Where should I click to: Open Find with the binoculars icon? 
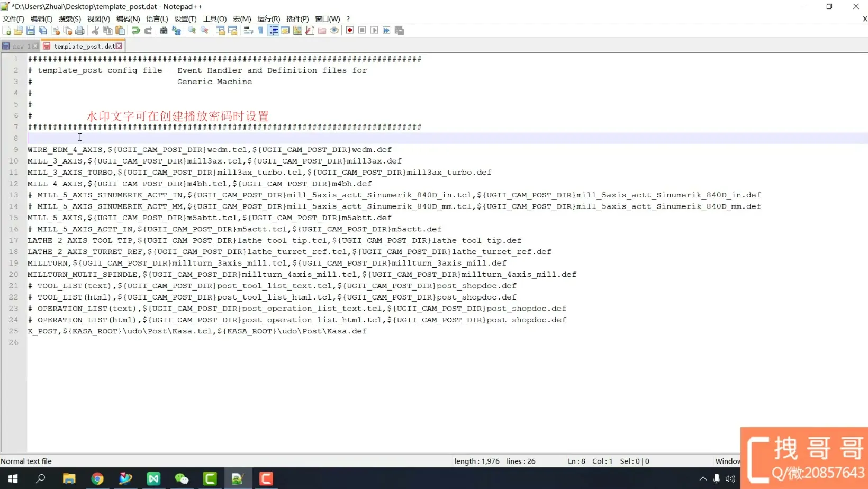[164, 31]
